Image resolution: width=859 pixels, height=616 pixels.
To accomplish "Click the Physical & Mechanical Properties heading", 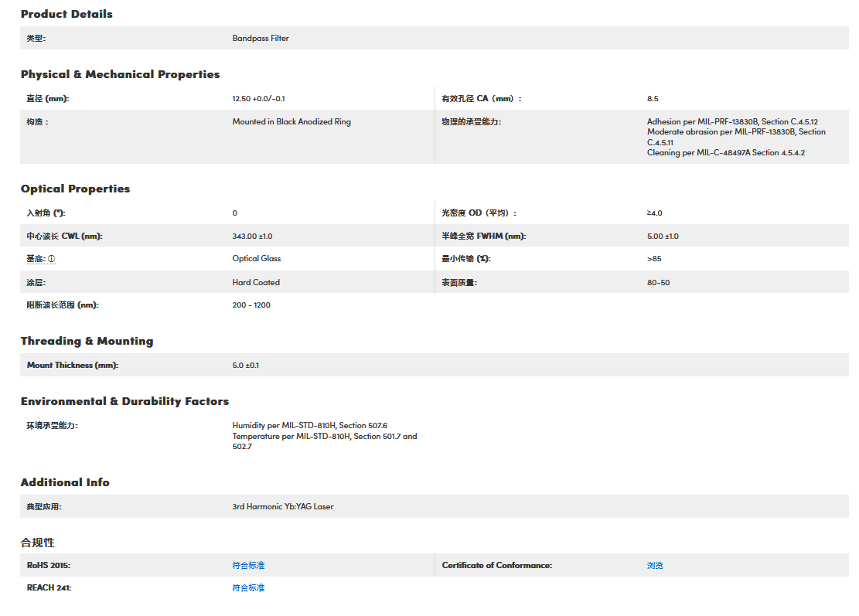I will pyautogui.click(x=120, y=74).
